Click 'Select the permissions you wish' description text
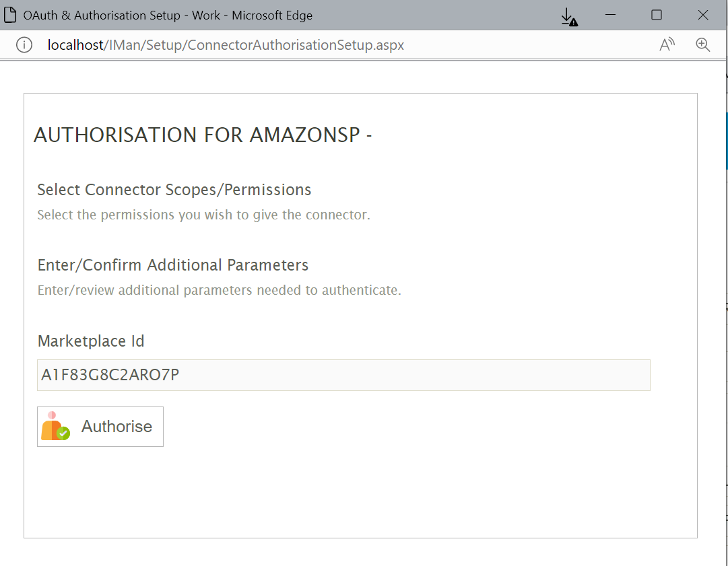Screen dimensions: 728x566 click(x=203, y=215)
